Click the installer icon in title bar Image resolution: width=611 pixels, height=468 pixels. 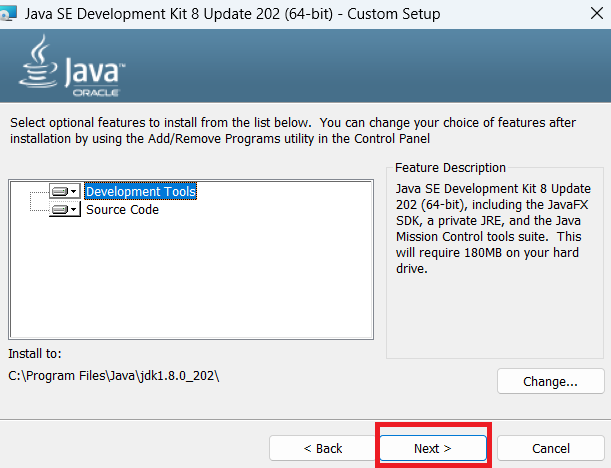pos(8,14)
